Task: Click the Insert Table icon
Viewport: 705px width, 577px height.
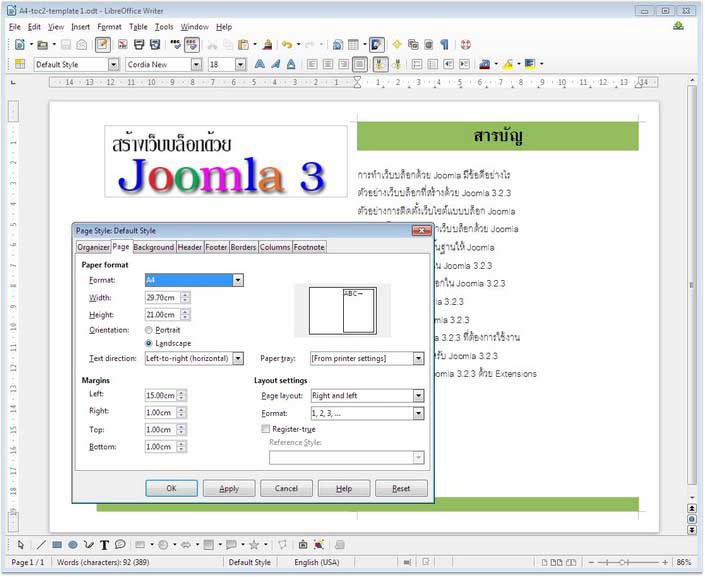Action: click(354, 45)
